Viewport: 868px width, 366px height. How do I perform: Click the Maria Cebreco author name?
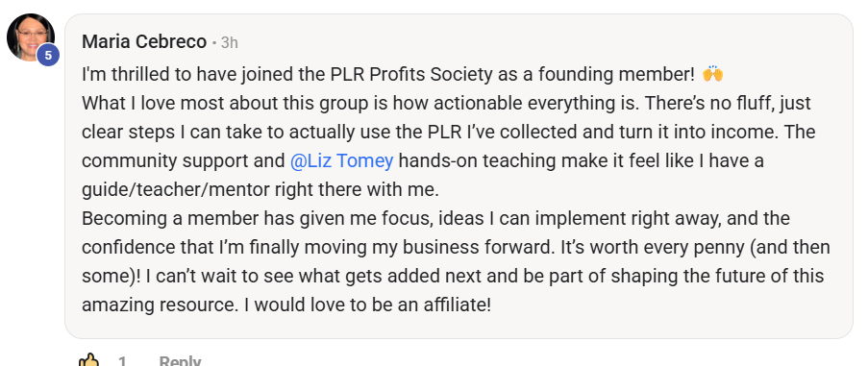pyautogui.click(x=144, y=42)
